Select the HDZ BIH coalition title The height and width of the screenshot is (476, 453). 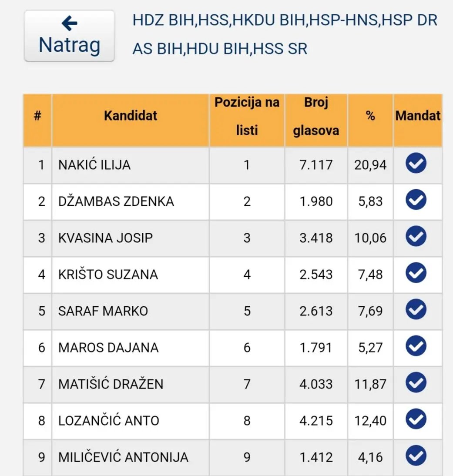coord(285,34)
